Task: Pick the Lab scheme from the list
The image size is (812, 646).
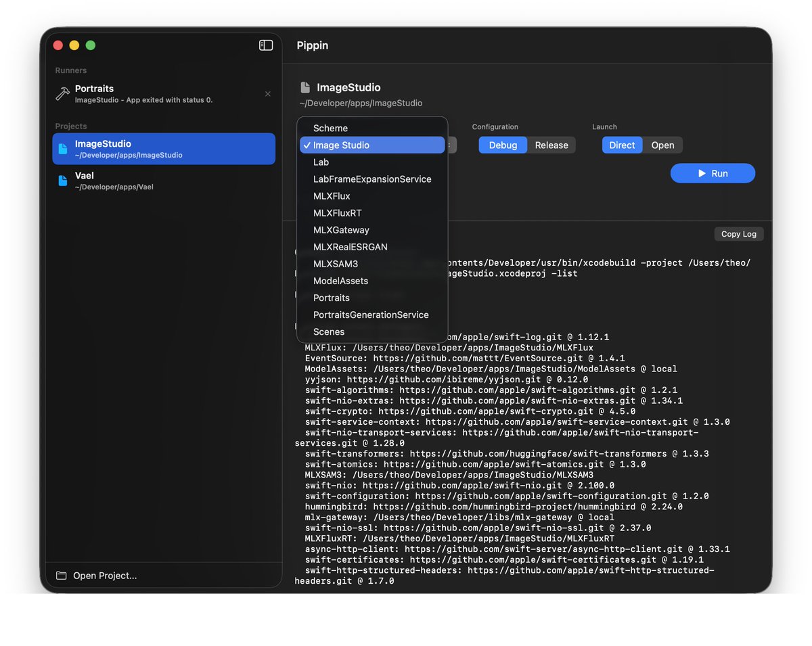Action: 372,162
